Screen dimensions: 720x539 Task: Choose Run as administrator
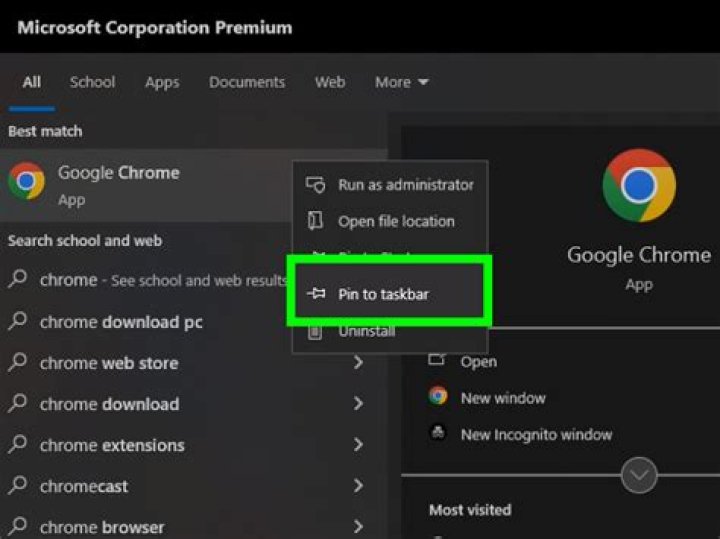pyautogui.click(x=390, y=185)
